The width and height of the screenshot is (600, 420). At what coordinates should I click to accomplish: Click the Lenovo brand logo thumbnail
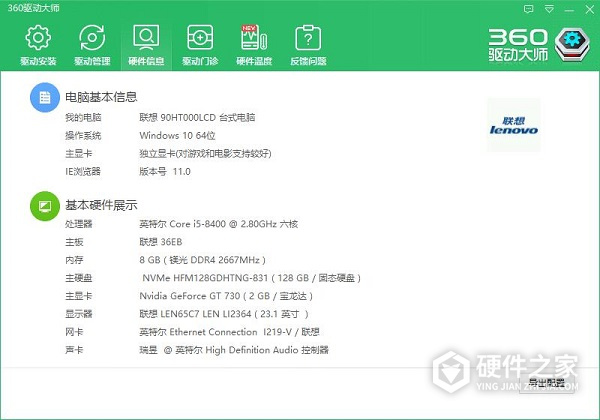[x=514, y=125]
